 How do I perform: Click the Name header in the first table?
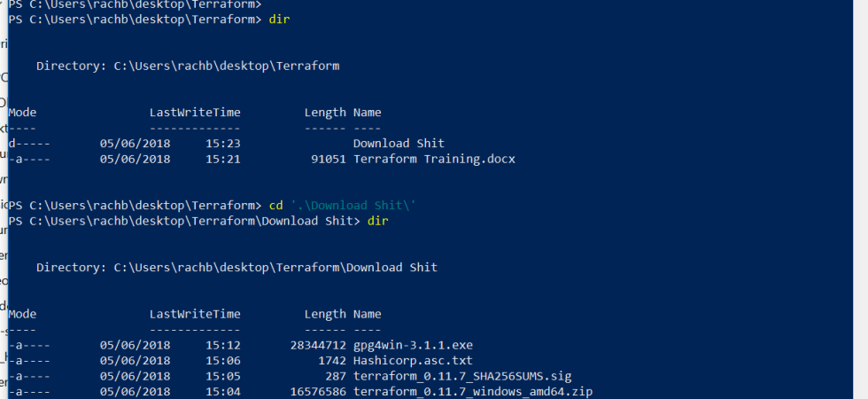point(367,113)
